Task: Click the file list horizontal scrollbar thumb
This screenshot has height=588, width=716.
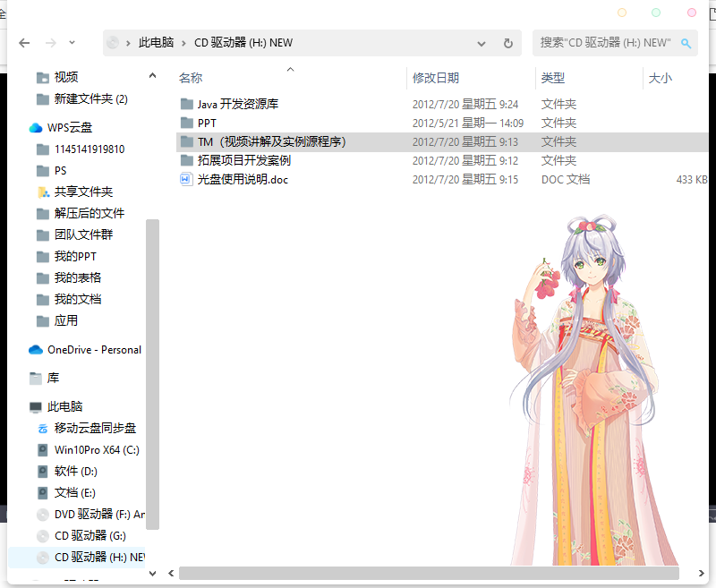Action: click(x=429, y=573)
